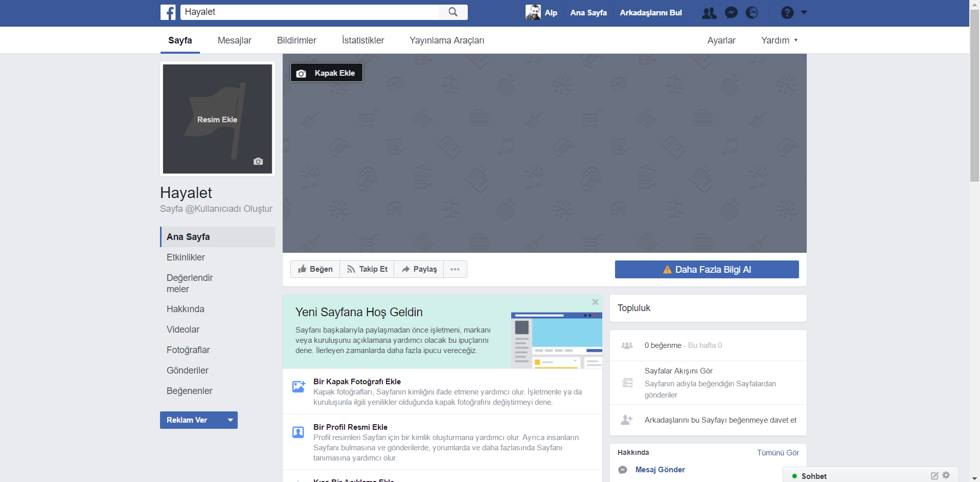Go to Ana Sayfa in the top bar

588,13
